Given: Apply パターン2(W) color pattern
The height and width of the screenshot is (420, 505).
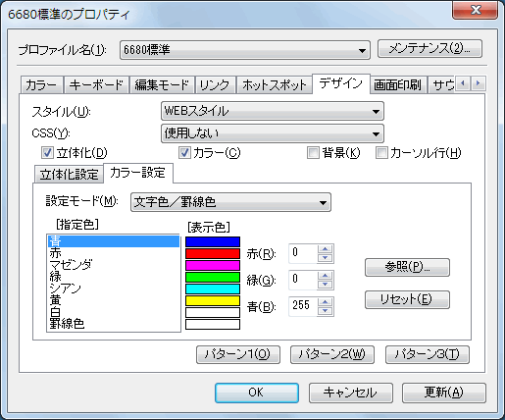Looking at the screenshot, I should pos(332,354).
